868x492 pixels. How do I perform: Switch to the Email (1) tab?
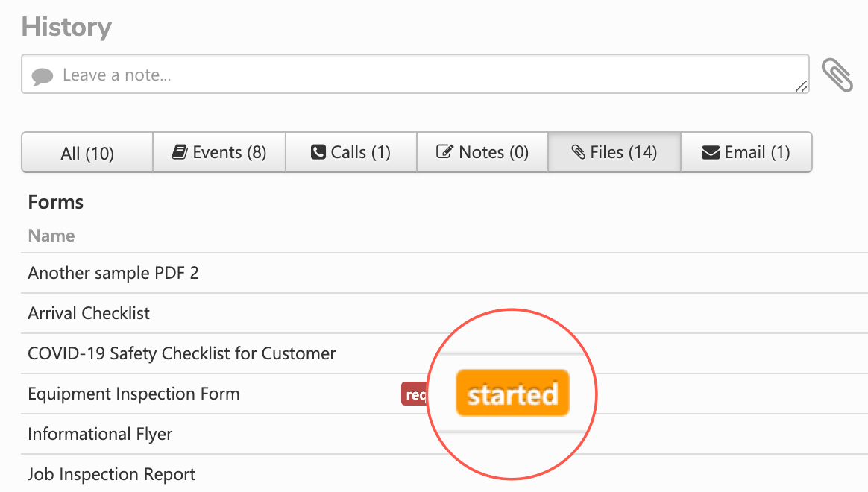(746, 152)
